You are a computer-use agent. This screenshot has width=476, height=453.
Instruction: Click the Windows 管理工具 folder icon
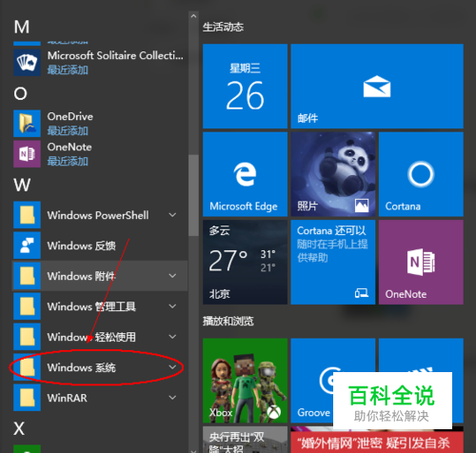27,306
